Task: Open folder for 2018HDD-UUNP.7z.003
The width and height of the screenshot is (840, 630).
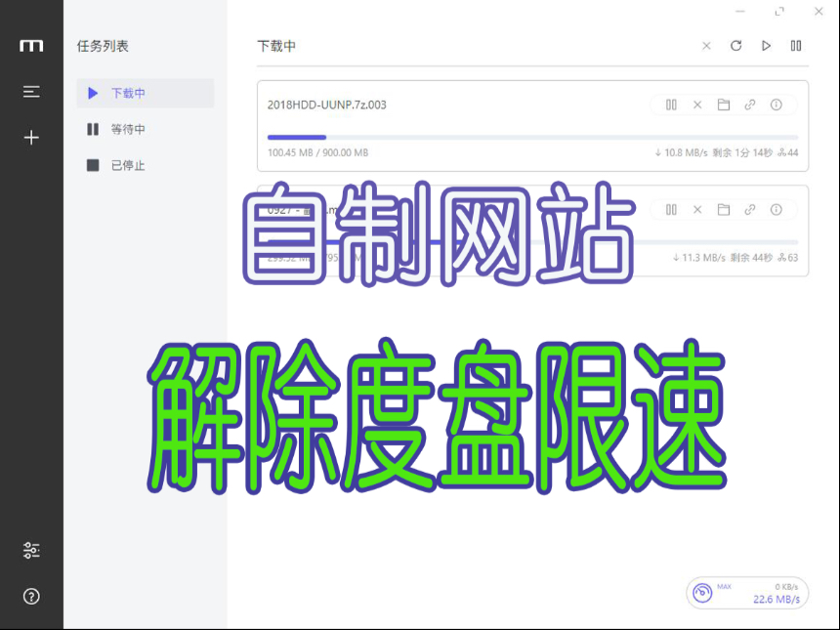Action: 724,105
